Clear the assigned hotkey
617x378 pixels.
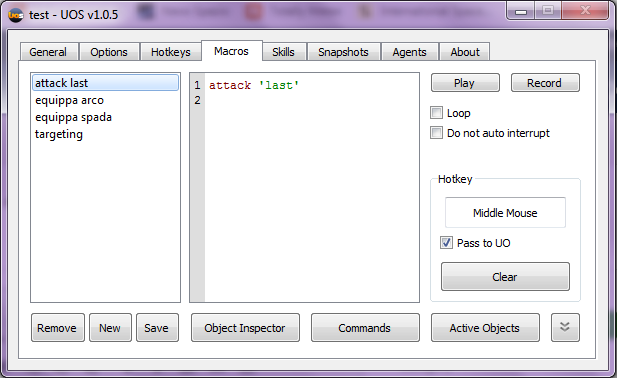pyautogui.click(x=505, y=277)
